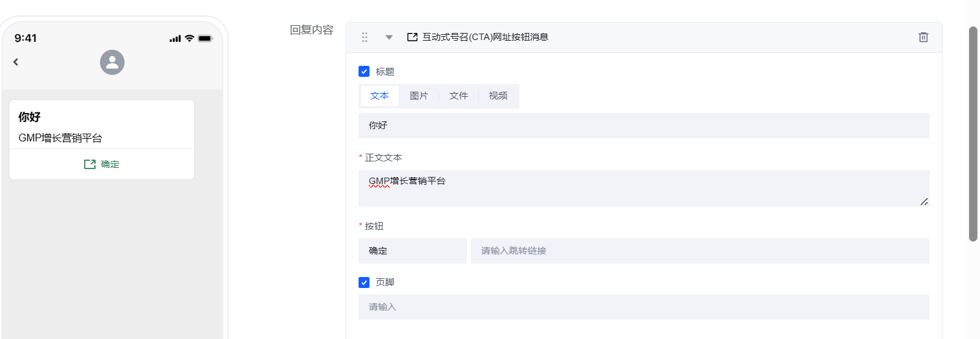980x339 pixels.
Task: Click the external link icon beside 确定 in preview
Action: pyautogui.click(x=90, y=165)
